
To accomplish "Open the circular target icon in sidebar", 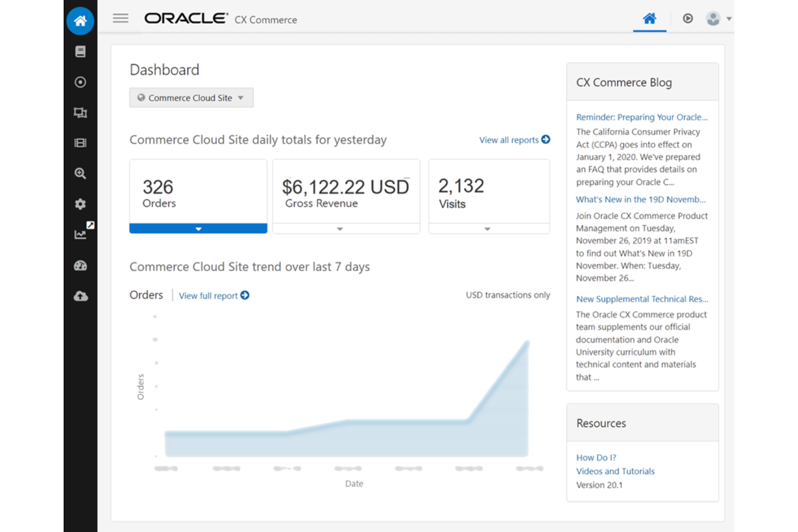I will point(80,82).
